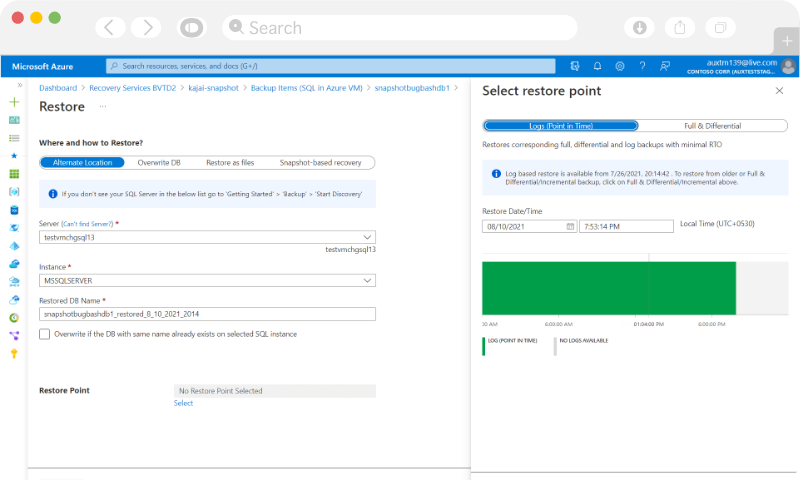This screenshot has height=480, width=800.
Task: Click the browser tabs overview icon
Action: (x=720, y=28)
